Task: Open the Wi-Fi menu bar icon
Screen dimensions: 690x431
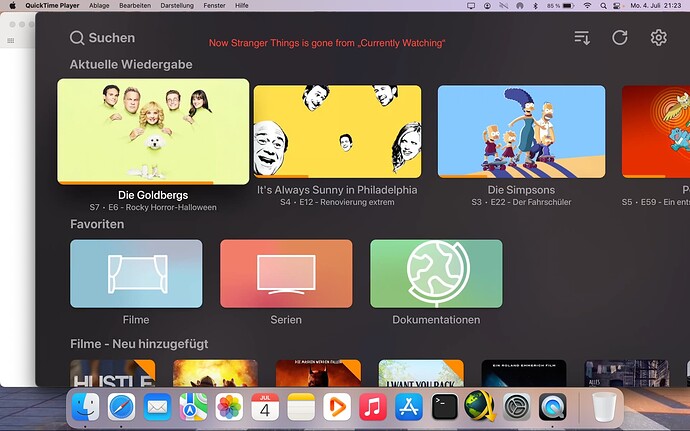Action: [587, 6]
